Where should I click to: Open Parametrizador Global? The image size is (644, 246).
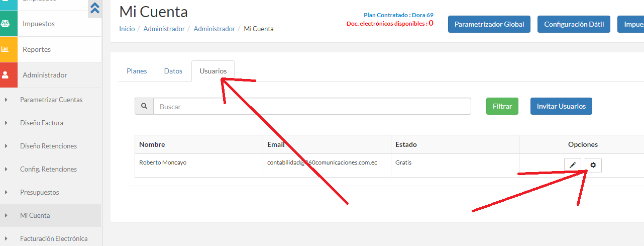(489, 24)
